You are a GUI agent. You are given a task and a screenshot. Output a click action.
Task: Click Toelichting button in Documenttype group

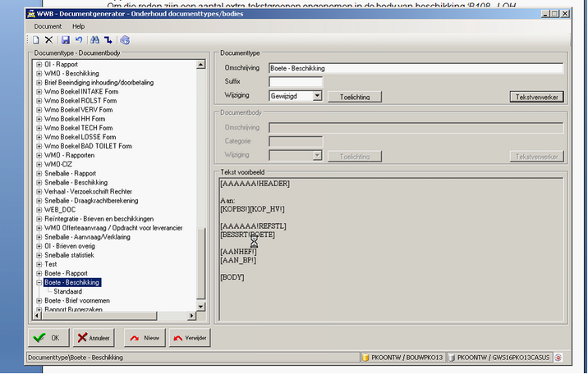click(355, 97)
